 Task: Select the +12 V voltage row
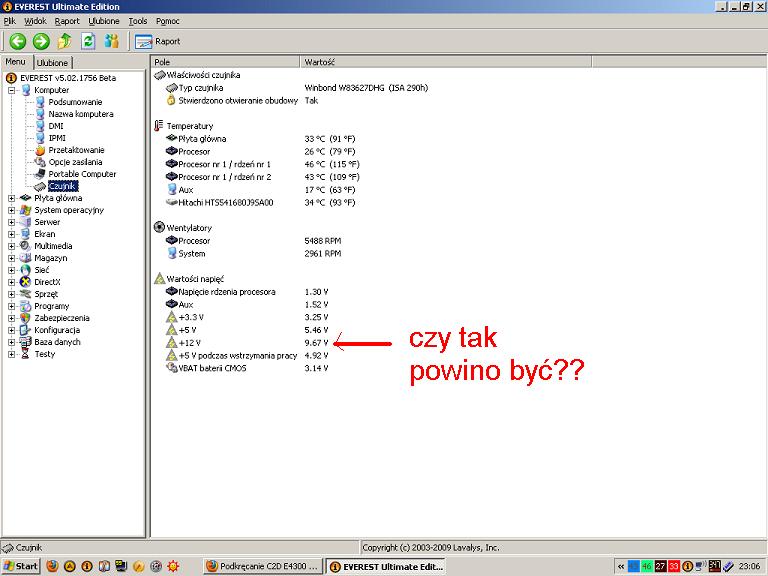pos(247,342)
